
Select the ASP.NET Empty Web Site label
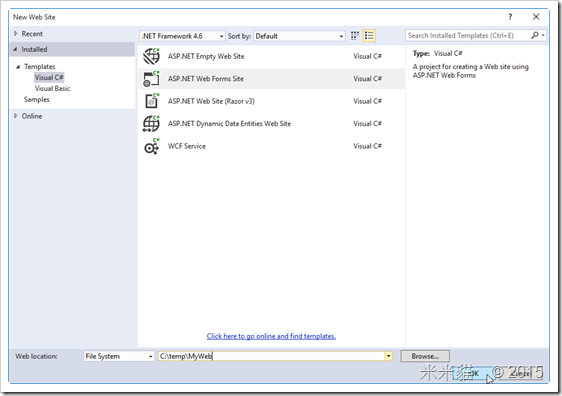206,56
